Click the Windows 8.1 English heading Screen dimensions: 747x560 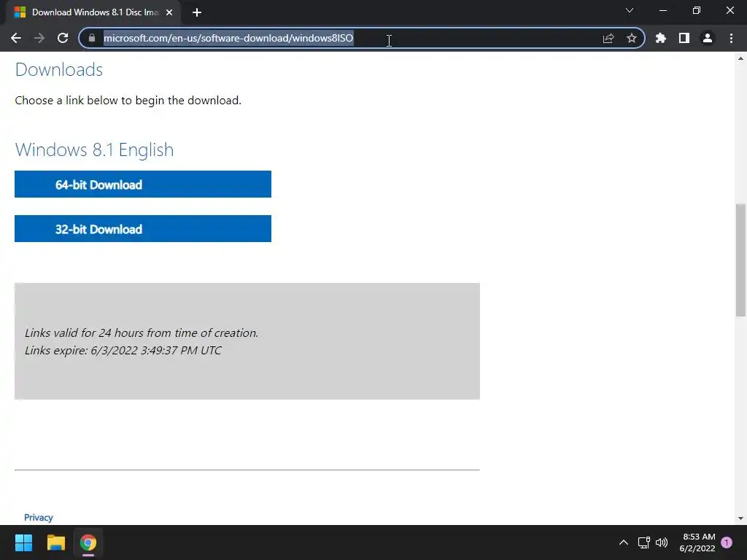(x=94, y=149)
